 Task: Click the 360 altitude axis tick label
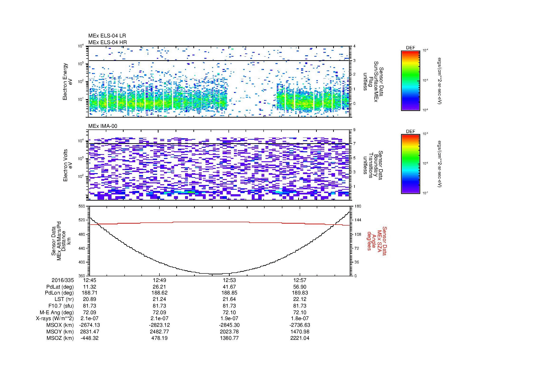click(x=82, y=276)
